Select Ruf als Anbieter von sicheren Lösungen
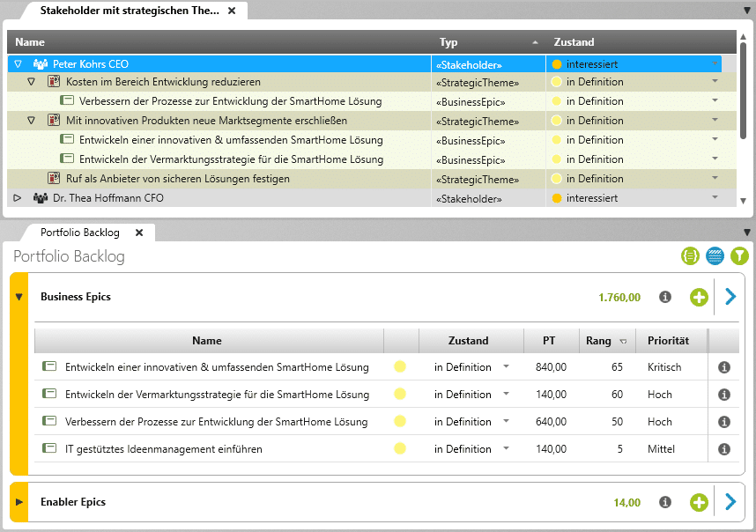The image size is (756, 532). click(177, 179)
